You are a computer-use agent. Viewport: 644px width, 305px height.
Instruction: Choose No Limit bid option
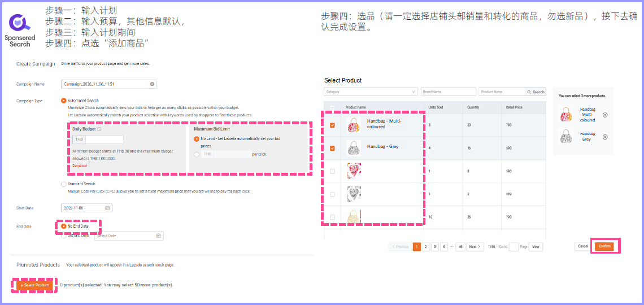pyautogui.click(x=197, y=139)
